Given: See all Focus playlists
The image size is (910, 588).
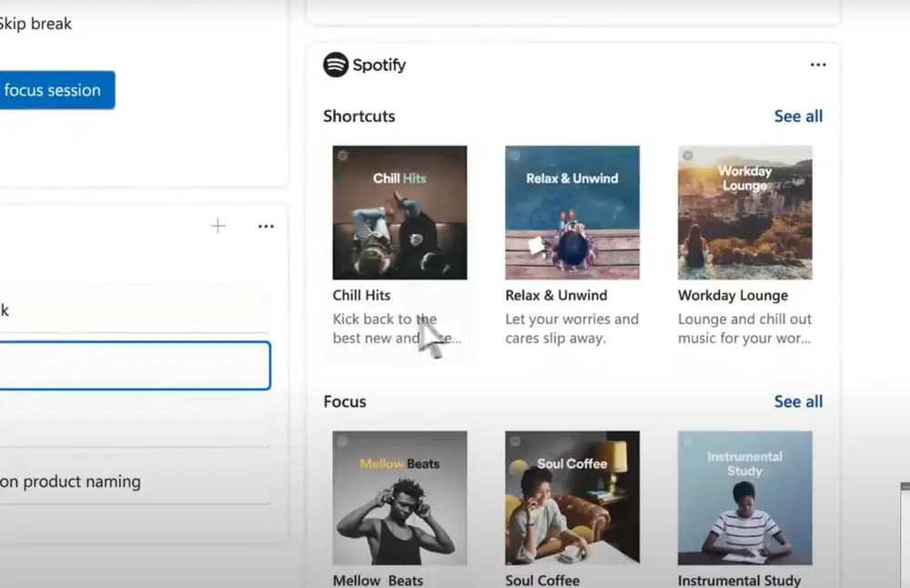Looking at the screenshot, I should click(798, 401).
